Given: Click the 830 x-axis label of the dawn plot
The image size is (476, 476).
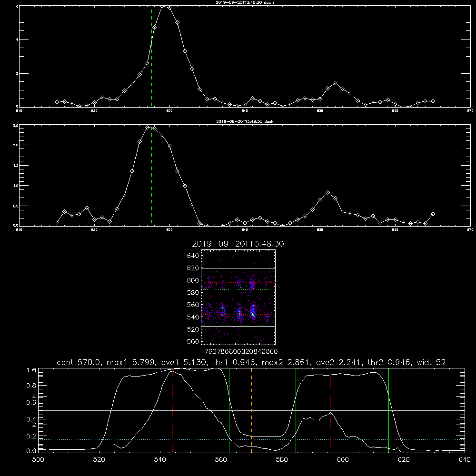Looking at the screenshot, I should pos(169,111).
